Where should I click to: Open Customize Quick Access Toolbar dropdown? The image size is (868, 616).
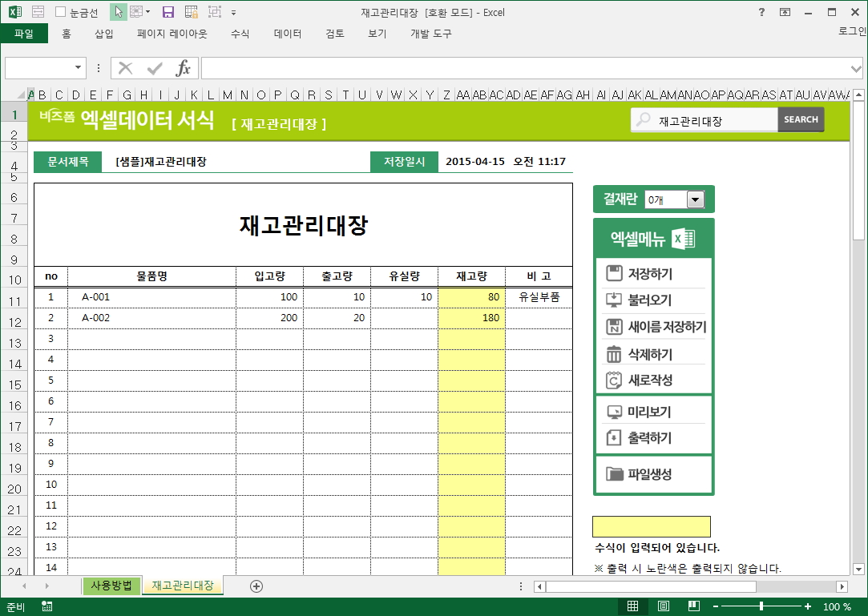[x=233, y=13]
